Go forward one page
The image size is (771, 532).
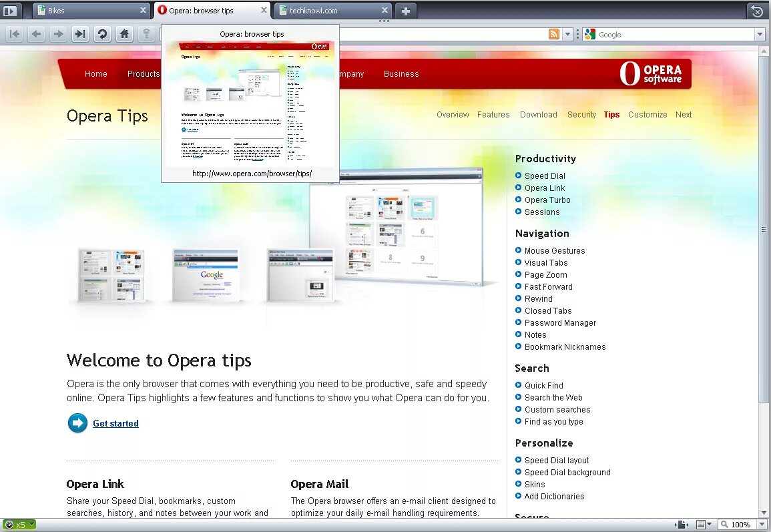[x=58, y=34]
